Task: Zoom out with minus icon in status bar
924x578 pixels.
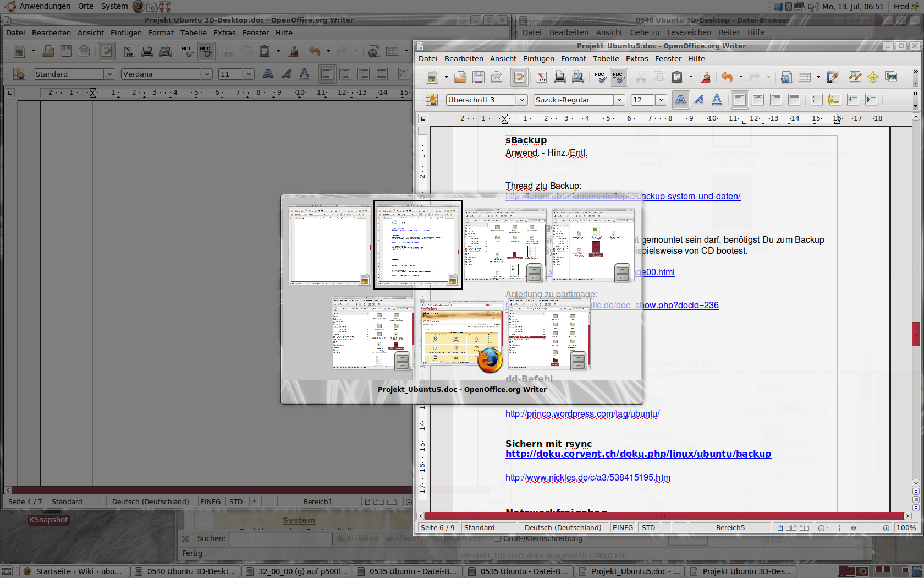Action: click(x=821, y=528)
